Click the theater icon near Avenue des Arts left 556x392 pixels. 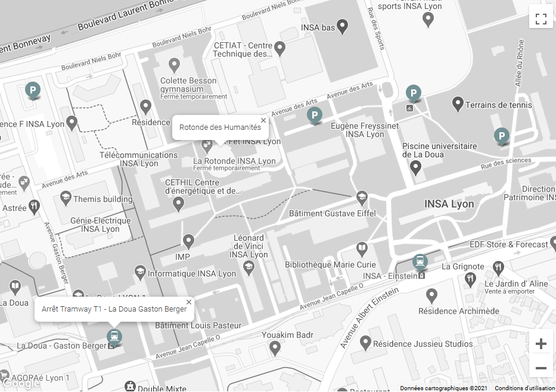[24, 183]
